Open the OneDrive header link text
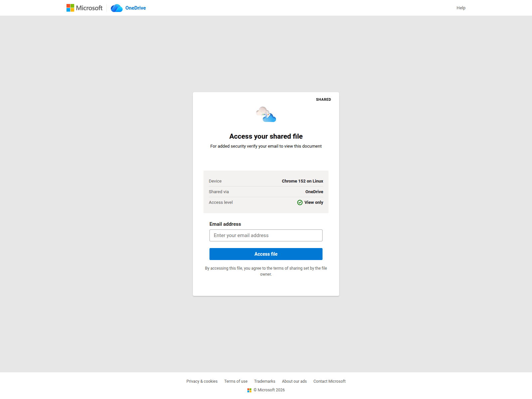 [136, 8]
